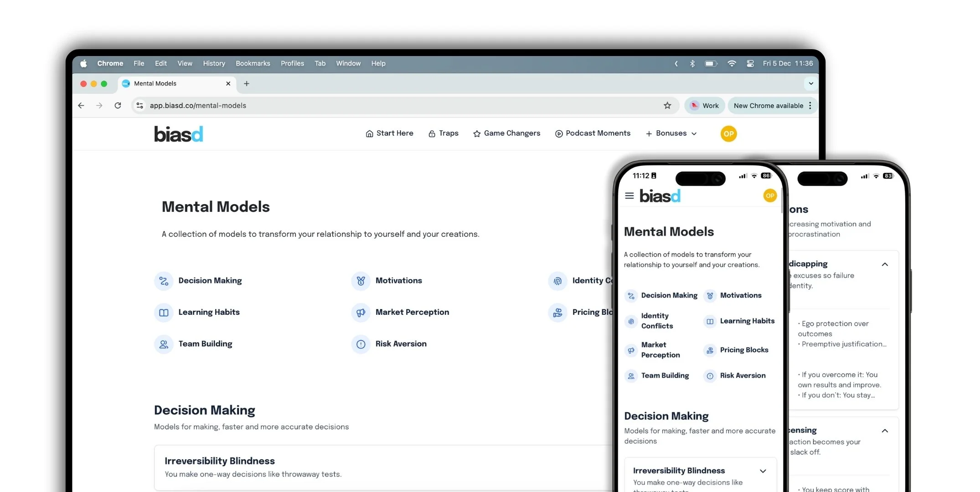
Task: Click the browser reload icon
Action: pyautogui.click(x=118, y=106)
